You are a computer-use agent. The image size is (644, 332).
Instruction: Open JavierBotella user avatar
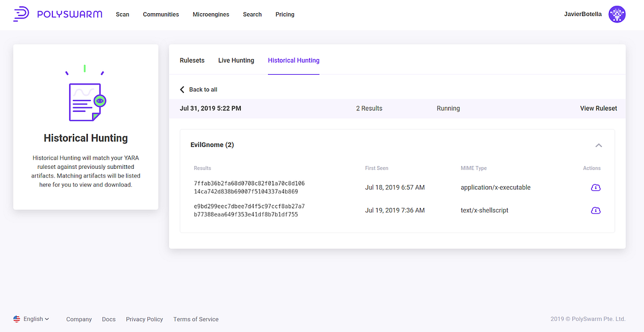(617, 14)
